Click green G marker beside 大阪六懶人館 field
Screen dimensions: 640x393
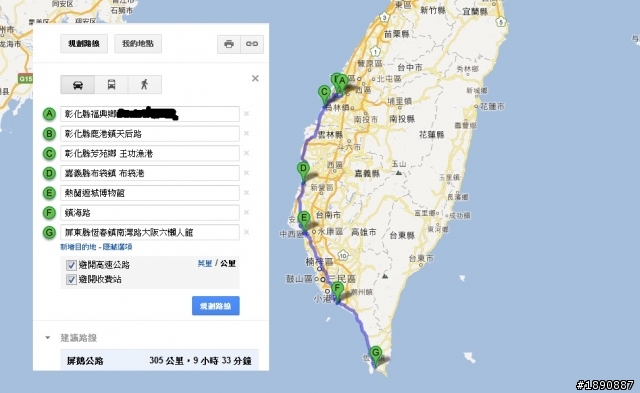(49, 232)
